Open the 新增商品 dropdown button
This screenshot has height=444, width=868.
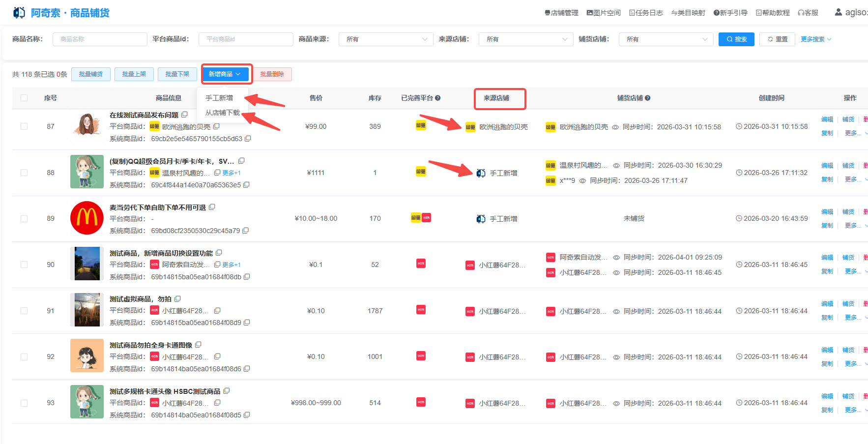pyautogui.click(x=225, y=74)
